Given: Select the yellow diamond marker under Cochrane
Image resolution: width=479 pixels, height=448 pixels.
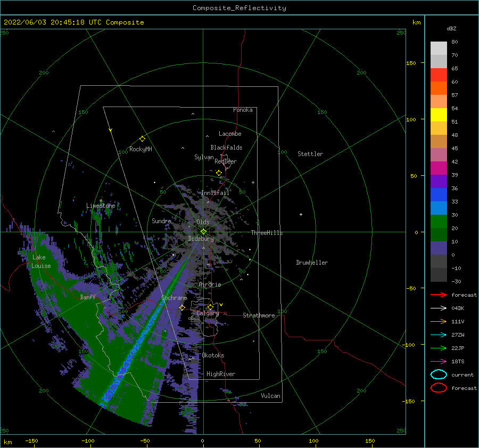Looking at the screenshot, I should 182,307.
